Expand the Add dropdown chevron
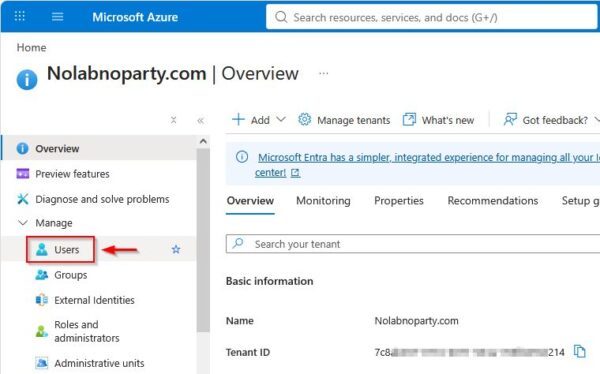 pos(281,119)
